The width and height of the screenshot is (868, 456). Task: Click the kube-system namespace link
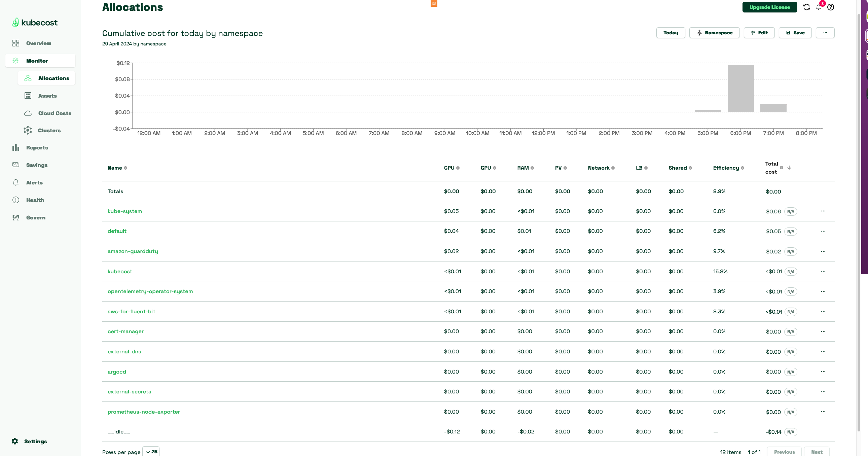tap(124, 211)
